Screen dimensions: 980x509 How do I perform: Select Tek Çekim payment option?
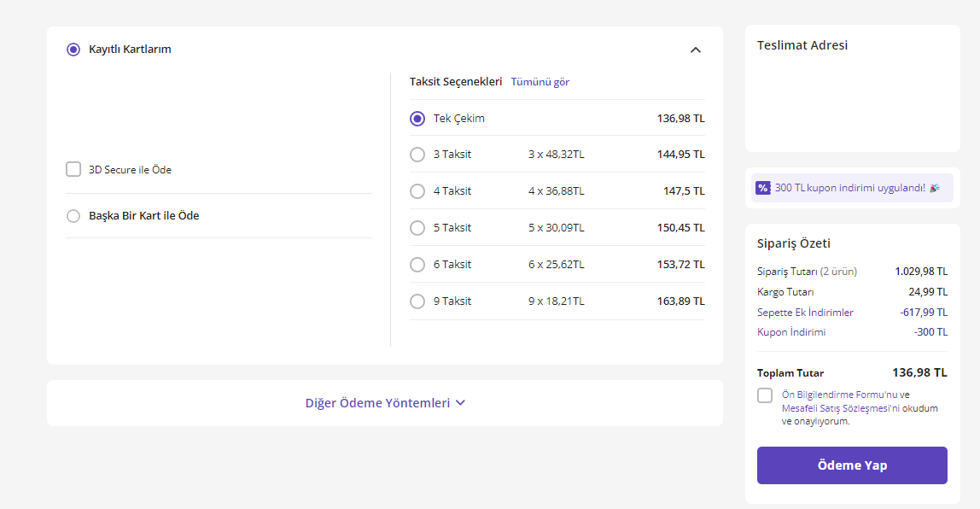417,119
